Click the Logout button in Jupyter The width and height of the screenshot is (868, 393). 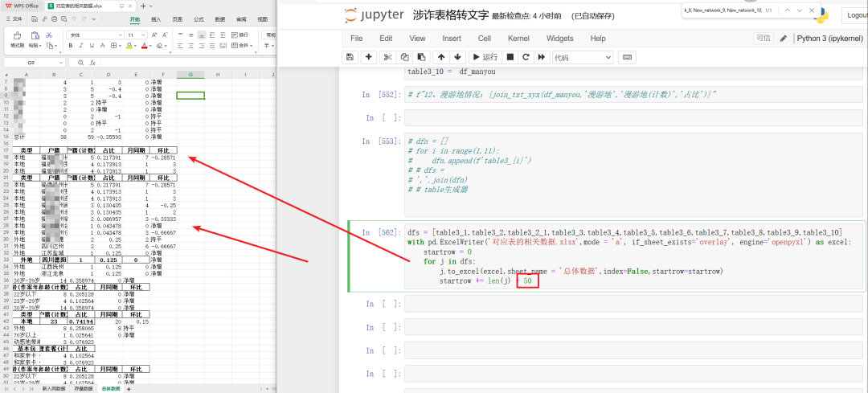point(854,15)
